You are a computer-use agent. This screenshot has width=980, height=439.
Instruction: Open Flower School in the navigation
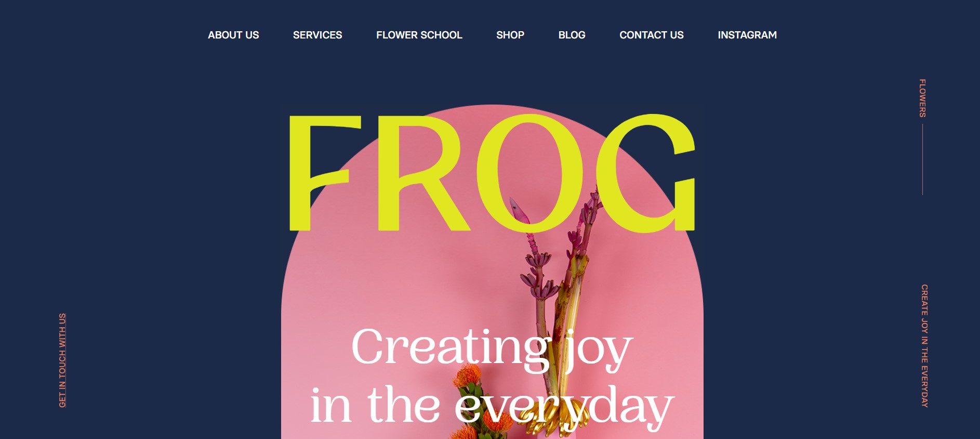pos(419,35)
